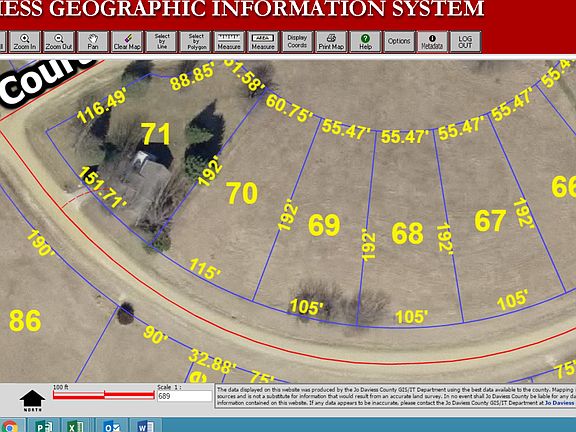The height and width of the screenshot is (432, 576).
Task: Open the Print Map tool
Action: coord(331,42)
